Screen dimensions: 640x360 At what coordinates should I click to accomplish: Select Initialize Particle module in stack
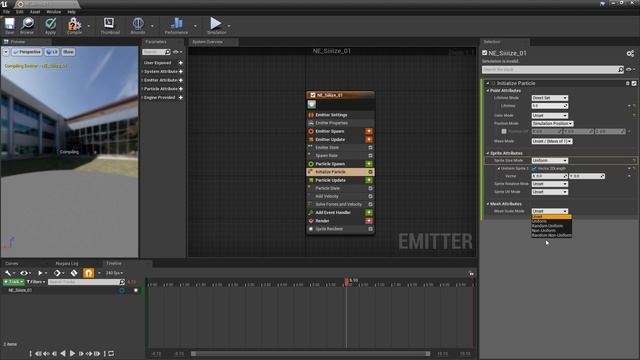click(x=340, y=172)
